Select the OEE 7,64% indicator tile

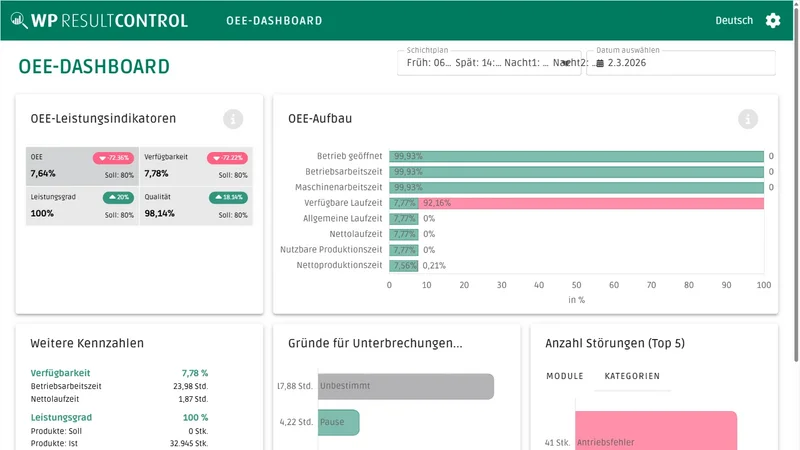pos(82,166)
